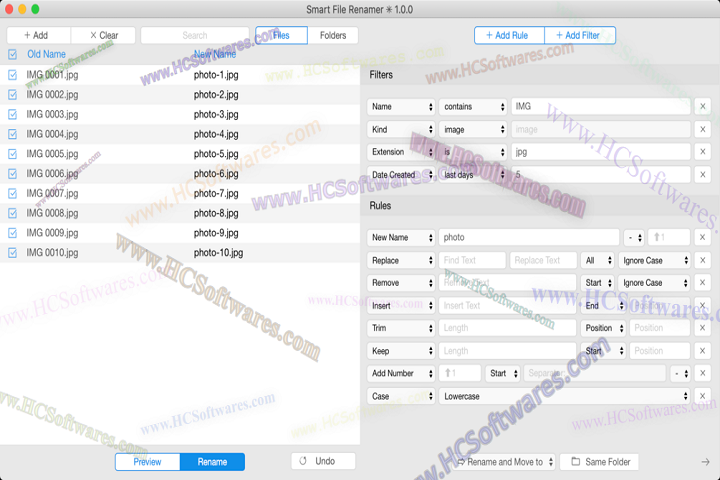Open the Name filter type dropdown
This screenshot has width=720, height=480.
[x=401, y=107]
